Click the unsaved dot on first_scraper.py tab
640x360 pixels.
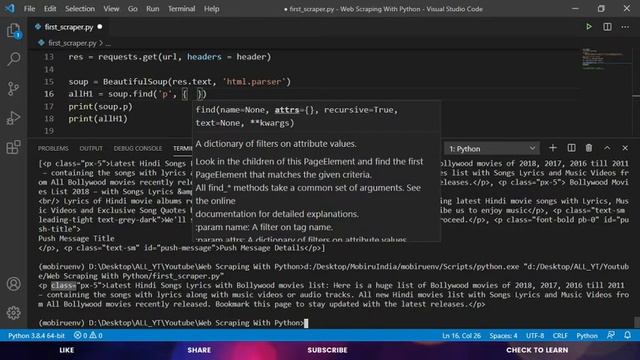(100, 27)
